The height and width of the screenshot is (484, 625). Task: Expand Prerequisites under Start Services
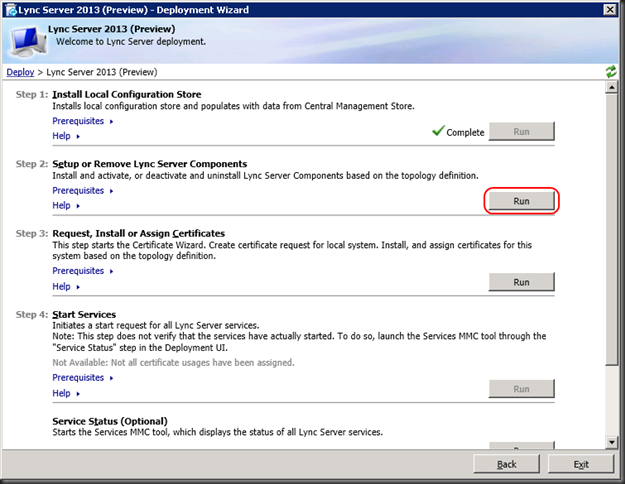coord(83,378)
